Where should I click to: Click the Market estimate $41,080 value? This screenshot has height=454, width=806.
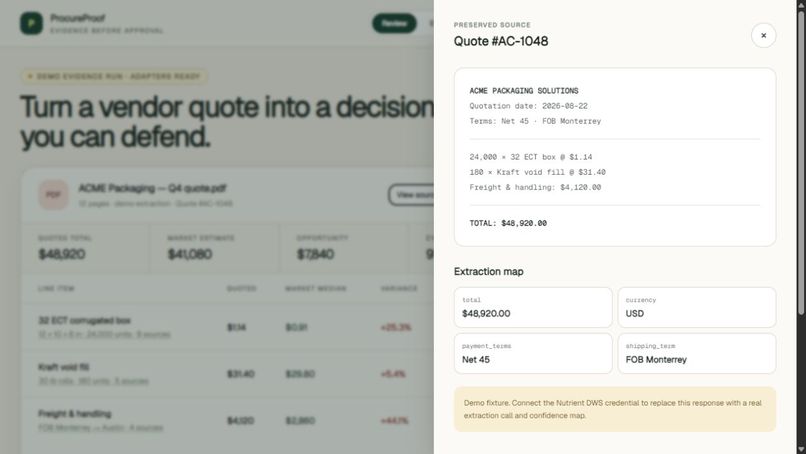click(x=190, y=254)
